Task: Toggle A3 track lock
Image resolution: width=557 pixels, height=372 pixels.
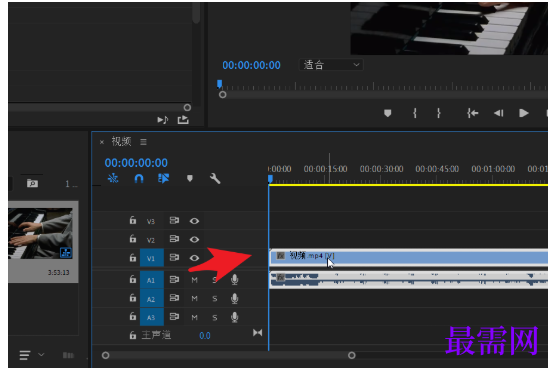Action: pyautogui.click(x=133, y=317)
